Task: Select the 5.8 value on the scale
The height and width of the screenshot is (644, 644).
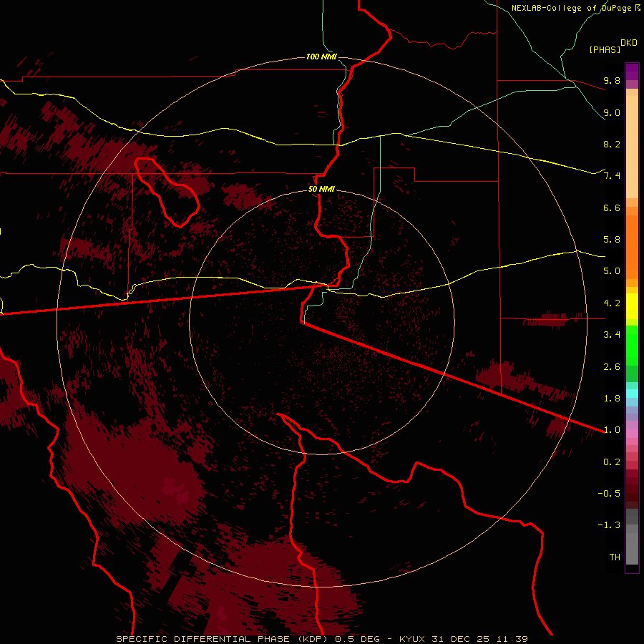Action: tap(612, 240)
